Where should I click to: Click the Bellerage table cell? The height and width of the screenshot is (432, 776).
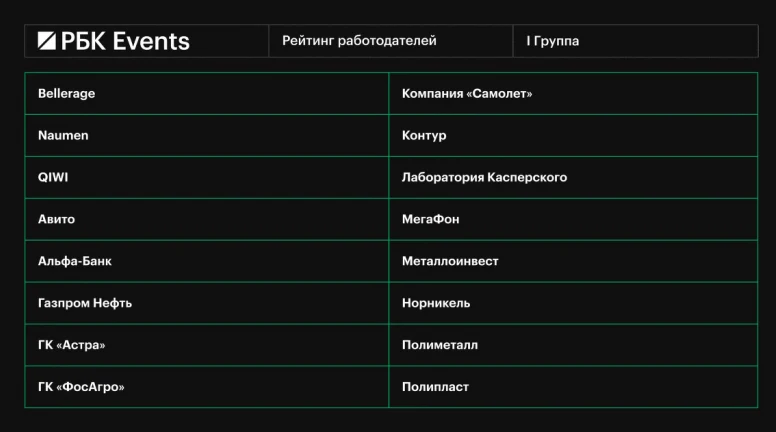pos(207,94)
